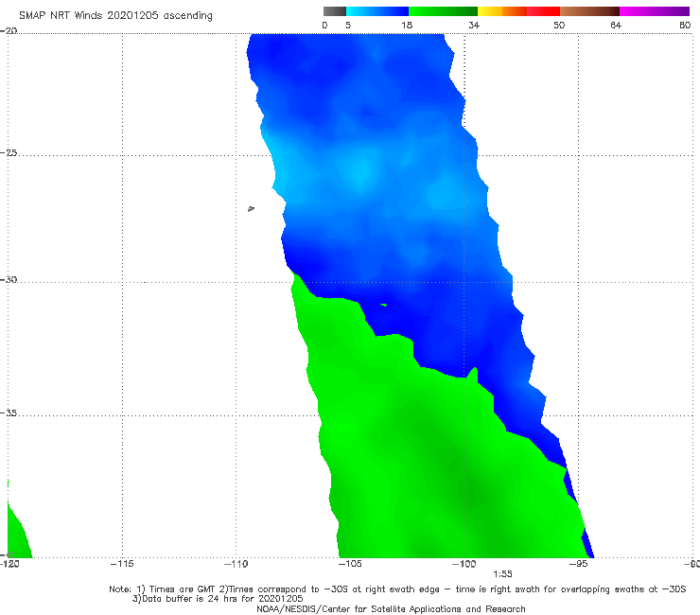Click the color bar label '34'
Image resolution: width=700 pixels, height=615 pixels.
474,25
